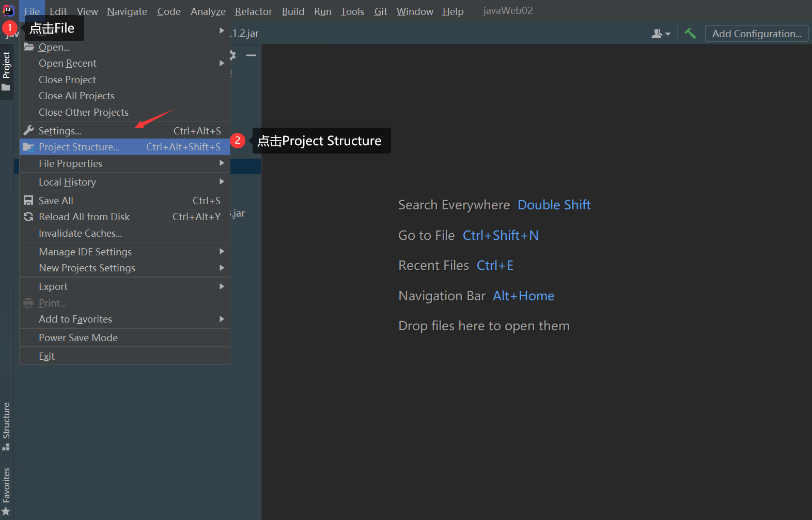Choose Open... from File menu
Viewport: 812px width, 520px height.
(124, 47)
